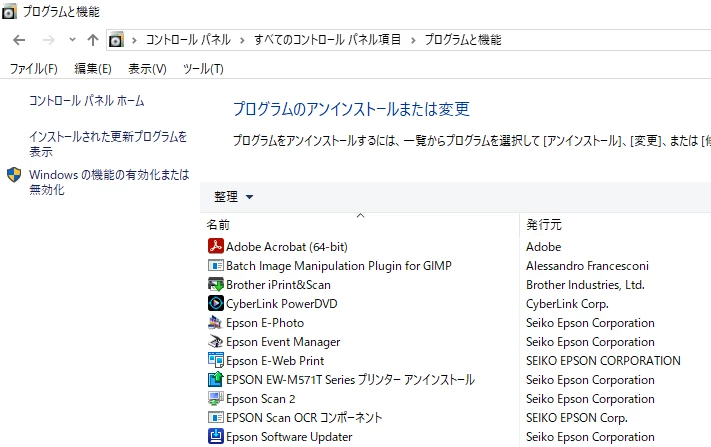Screen dimensions: 711x447
Task: Select the Epson E-Photo entry name
Action: point(265,323)
